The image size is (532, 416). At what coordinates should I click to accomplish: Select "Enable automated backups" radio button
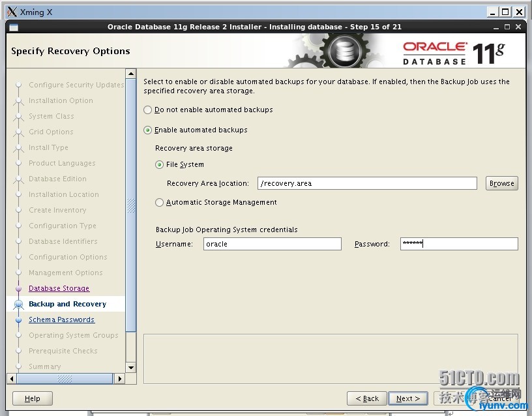(147, 130)
